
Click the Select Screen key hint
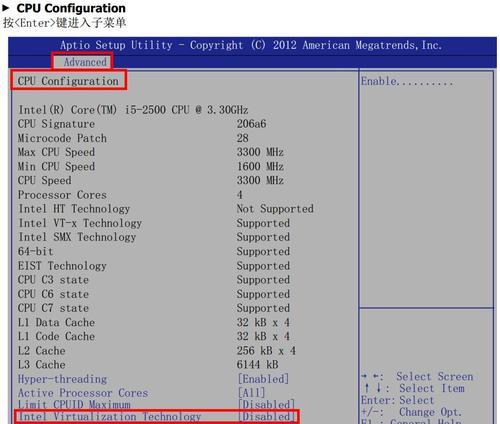coord(417,377)
